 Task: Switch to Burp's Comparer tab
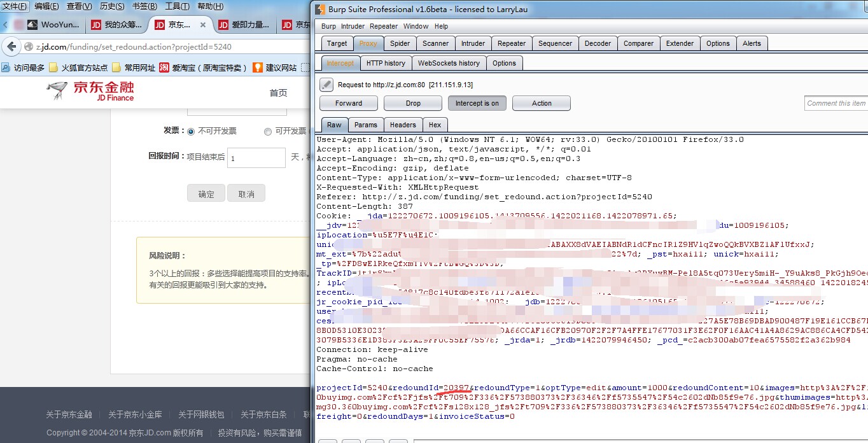[638, 43]
